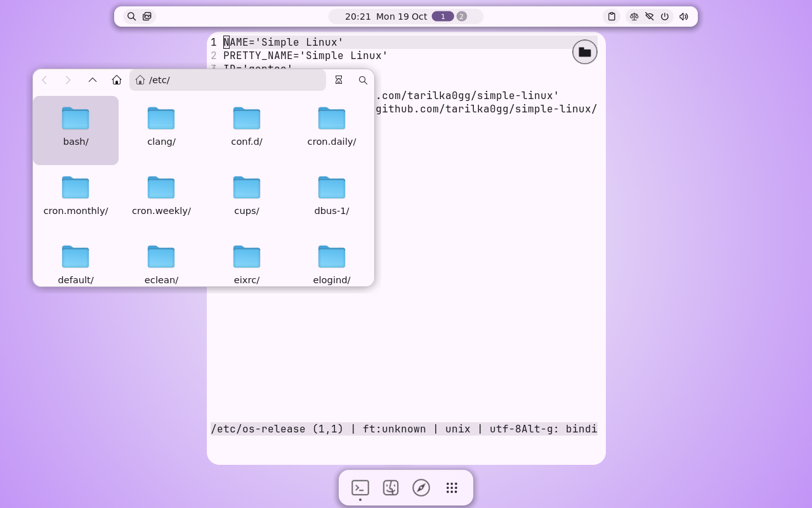This screenshot has width=812, height=508.
Task: Click the github.com/tarilka0gg/simple-linux/ line in editor
Action: coord(486,109)
